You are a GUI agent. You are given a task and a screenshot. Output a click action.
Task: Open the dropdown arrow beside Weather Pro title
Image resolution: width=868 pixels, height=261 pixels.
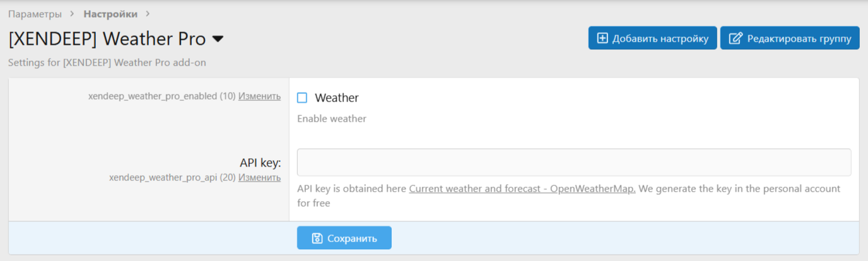click(x=218, y=39)
